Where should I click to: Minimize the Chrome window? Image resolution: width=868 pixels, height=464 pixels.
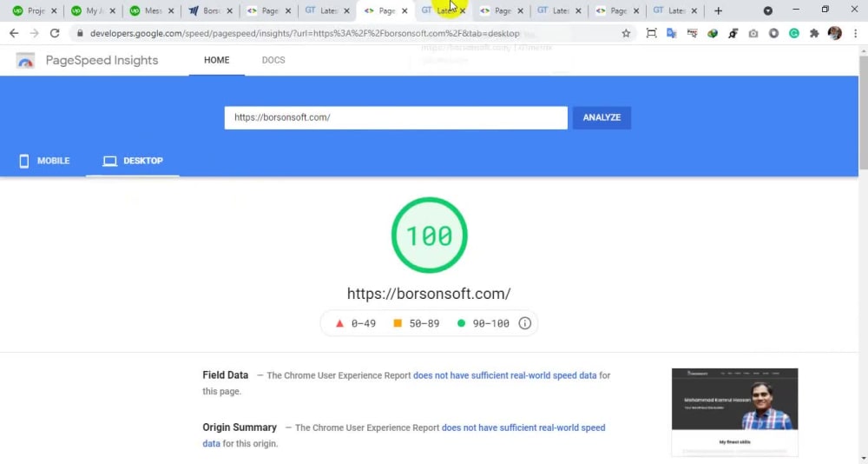point(796,10)
